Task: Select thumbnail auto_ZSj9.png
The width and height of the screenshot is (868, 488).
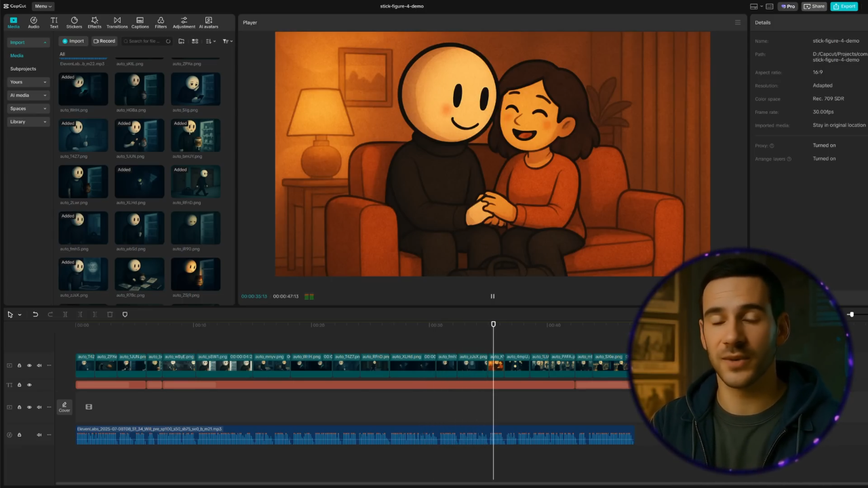Action: [x=195, y=274]
